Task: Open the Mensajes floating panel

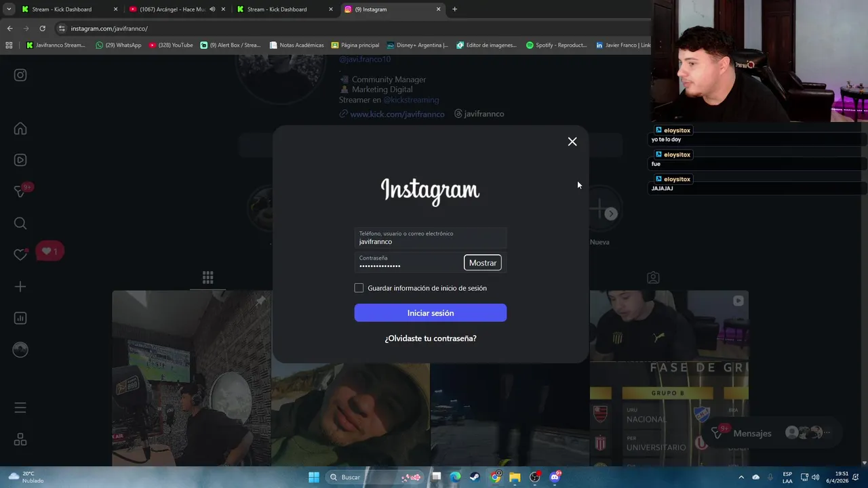Action: 772,432
